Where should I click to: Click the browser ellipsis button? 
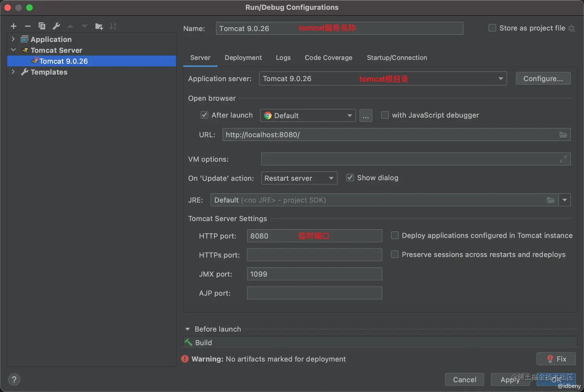coord(366,115)
